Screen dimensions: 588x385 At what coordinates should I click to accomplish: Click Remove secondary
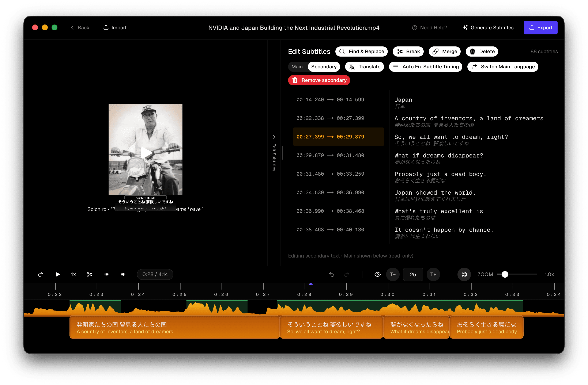click(x=319, y=80)
